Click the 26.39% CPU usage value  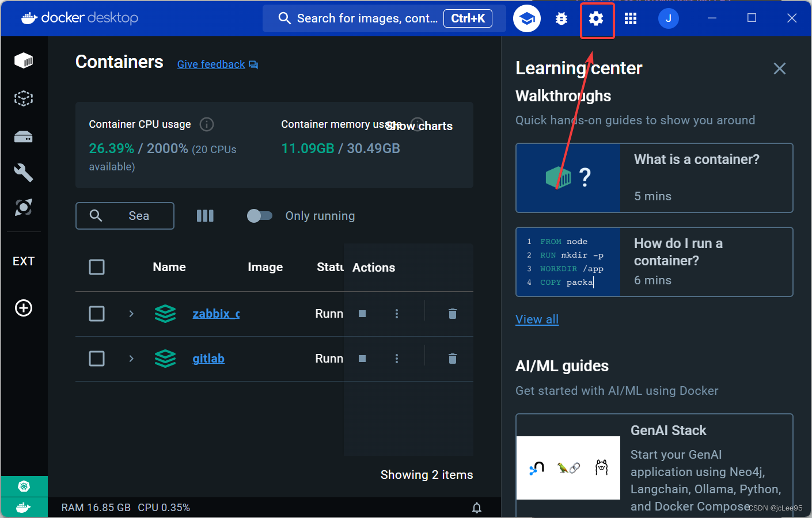111,148
